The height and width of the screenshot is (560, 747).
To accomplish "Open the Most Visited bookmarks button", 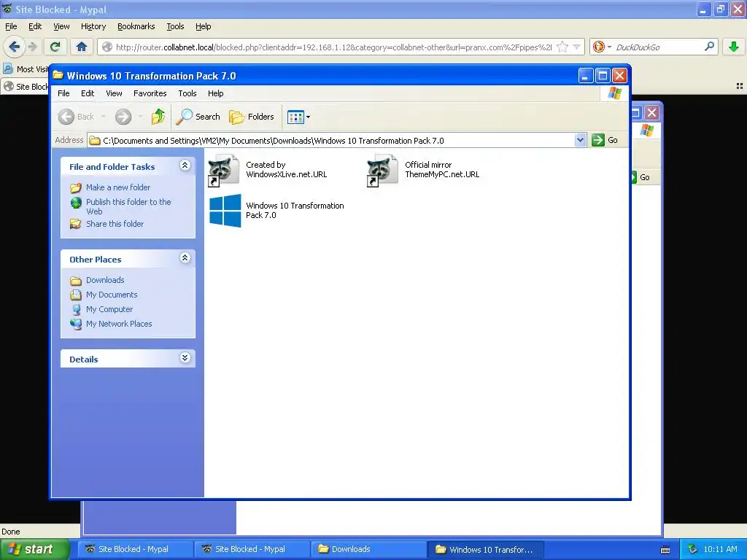I will coord(26,69).
